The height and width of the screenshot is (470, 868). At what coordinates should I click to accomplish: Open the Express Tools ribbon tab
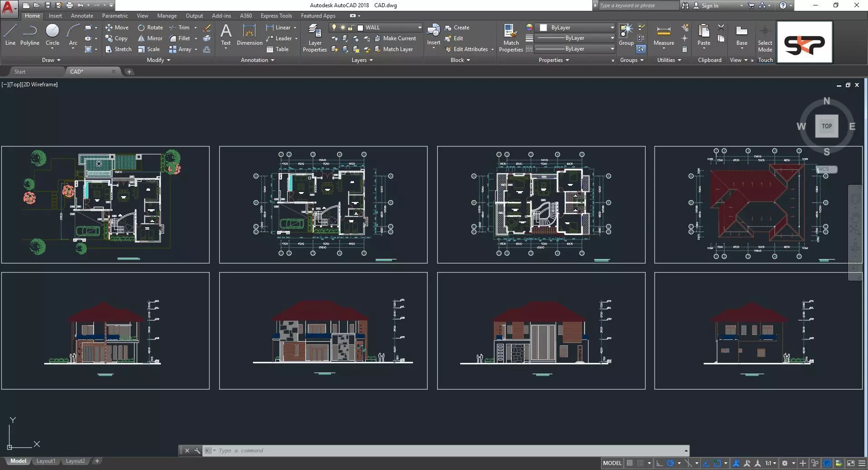[276, 16]
